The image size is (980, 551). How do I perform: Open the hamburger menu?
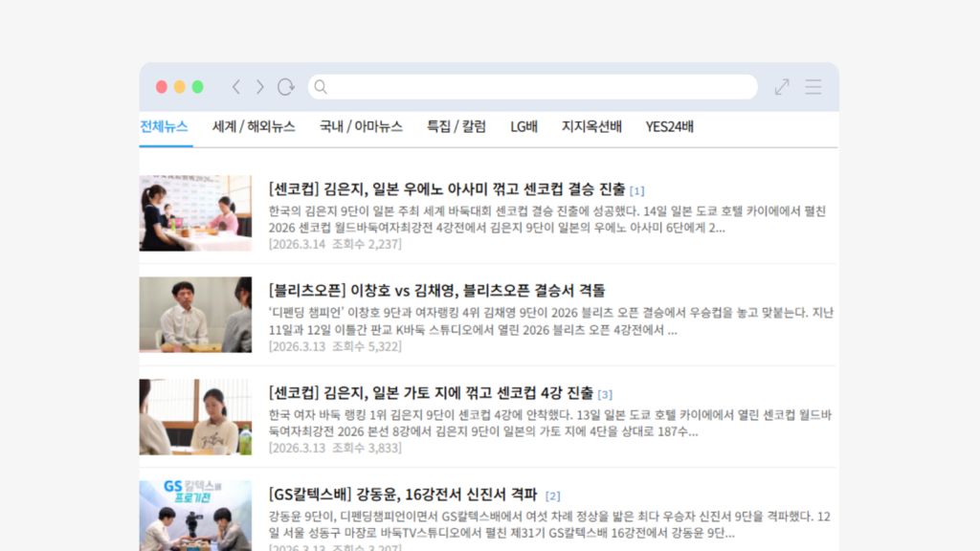point(813,86)
